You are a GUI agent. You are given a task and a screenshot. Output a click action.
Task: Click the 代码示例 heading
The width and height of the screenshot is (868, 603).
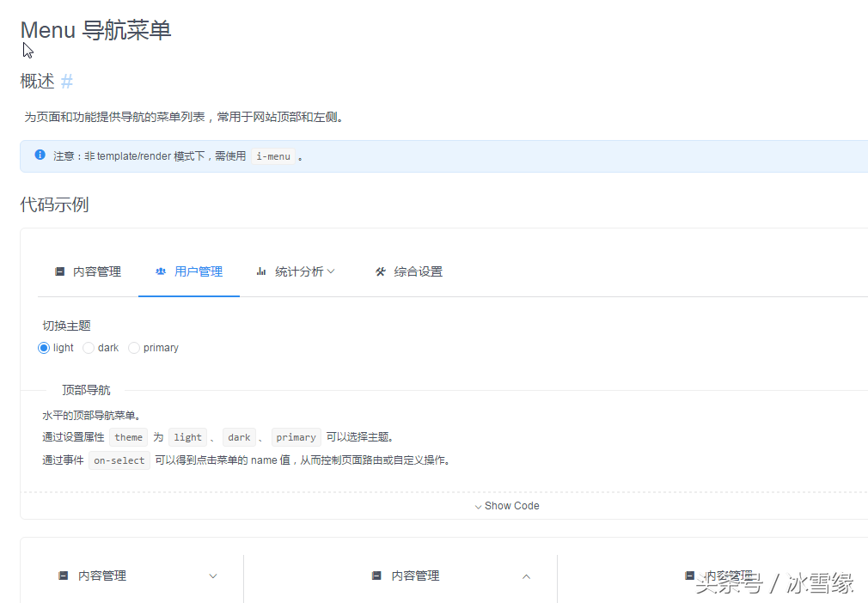tap(54, 204)
